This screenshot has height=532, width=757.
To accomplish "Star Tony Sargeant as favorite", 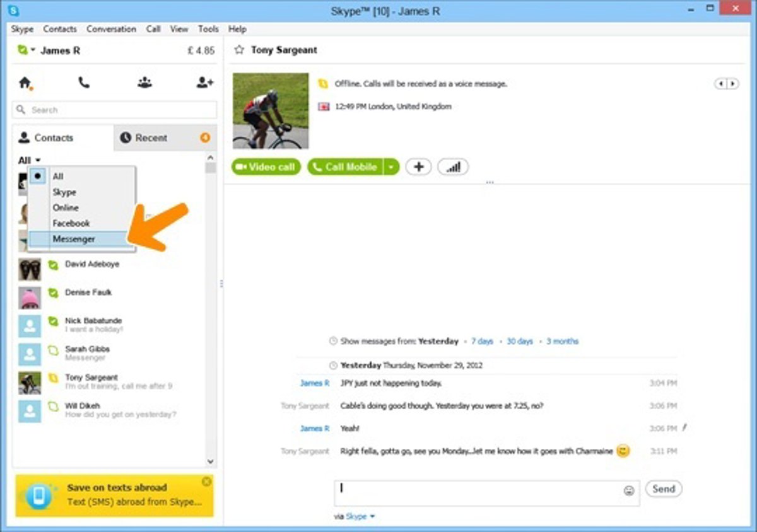I will tap(238, 50).
